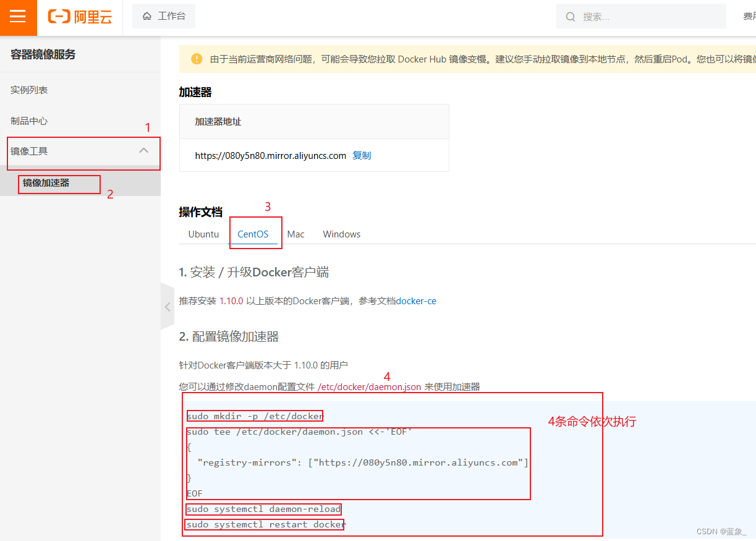The height and width of the screenshot is (541, 756).
Task: Click the 2. 配置镜像加速器 heading
Action: coord(229,337)
